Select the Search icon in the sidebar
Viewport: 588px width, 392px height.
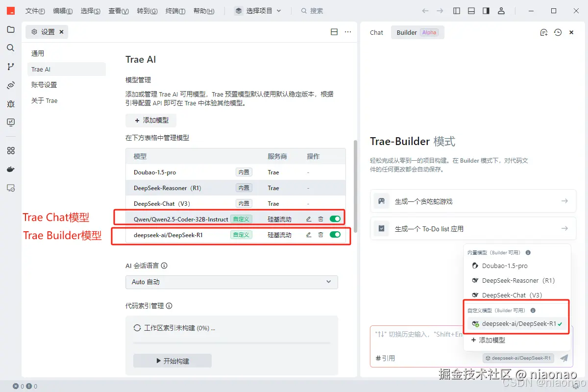tap(11, 48)
